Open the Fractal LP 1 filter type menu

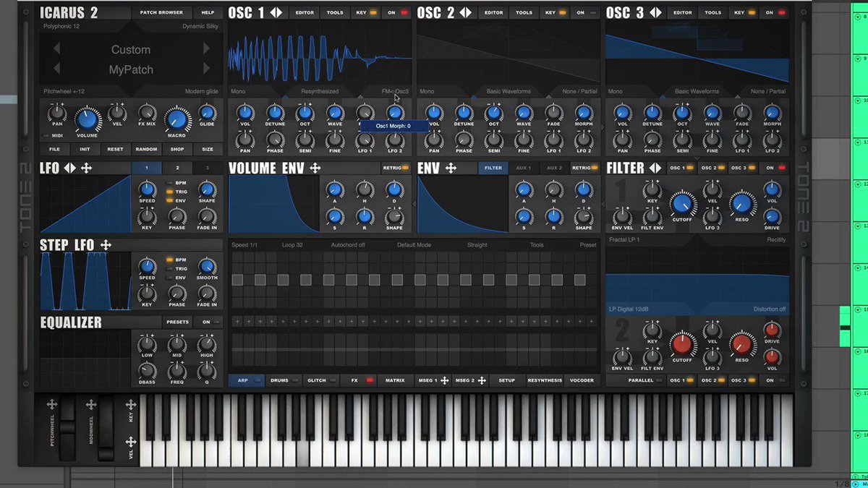click(624, 239)
